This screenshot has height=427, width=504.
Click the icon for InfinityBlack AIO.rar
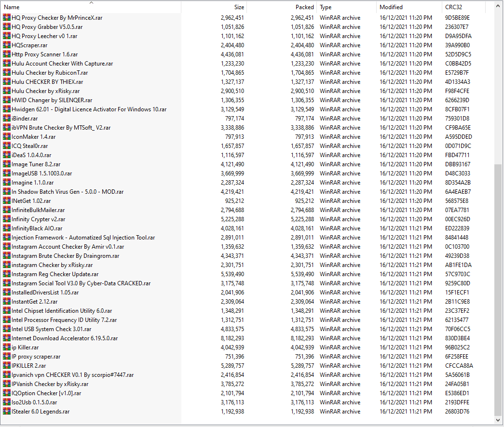click(x=6, y=228)
